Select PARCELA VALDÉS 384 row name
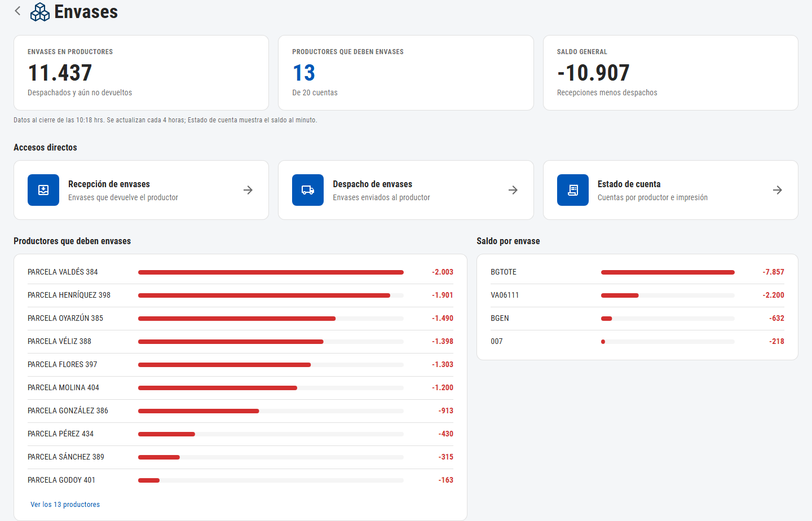Image resolution: width=812 pixels, height=521 pixels. click(x=63, y=272)
